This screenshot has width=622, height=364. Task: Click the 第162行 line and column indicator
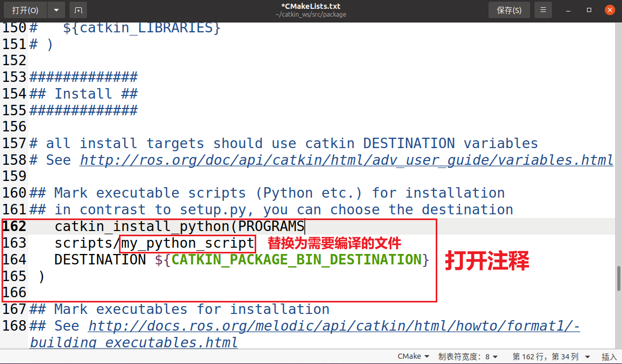tap(545, 357)
